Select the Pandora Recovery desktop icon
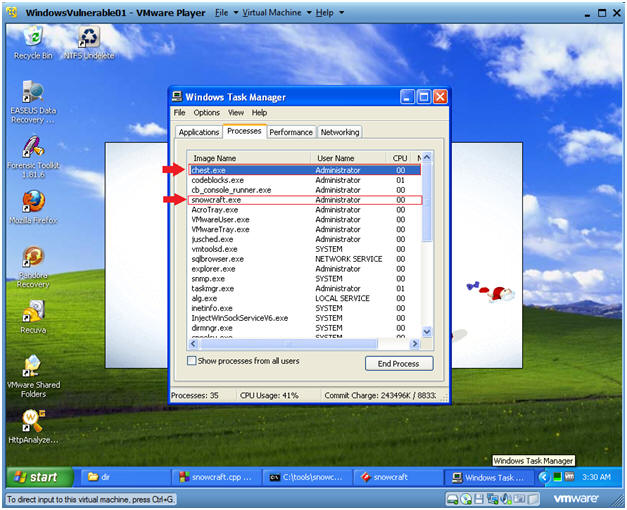The image size is (627, 510). [33, 267]
